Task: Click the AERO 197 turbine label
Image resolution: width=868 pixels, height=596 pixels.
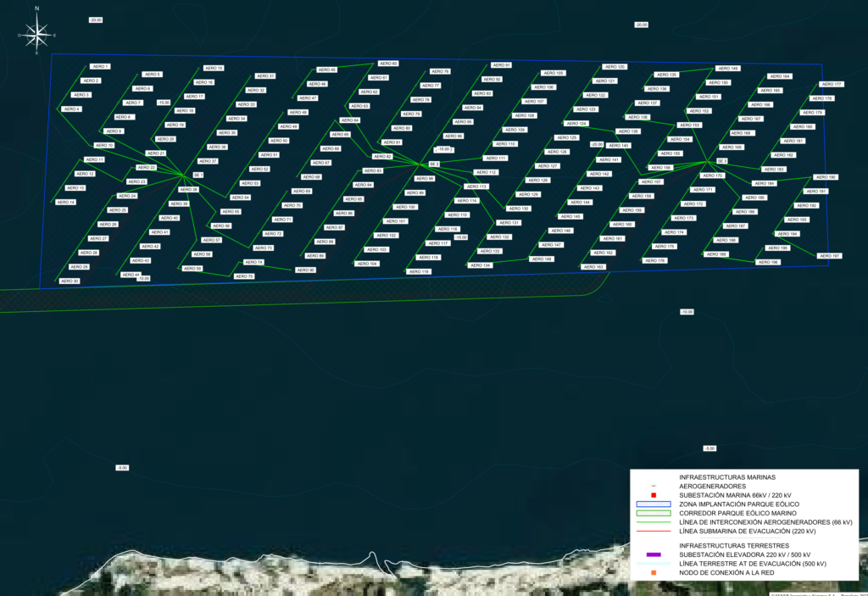Action: coord(829,255)
